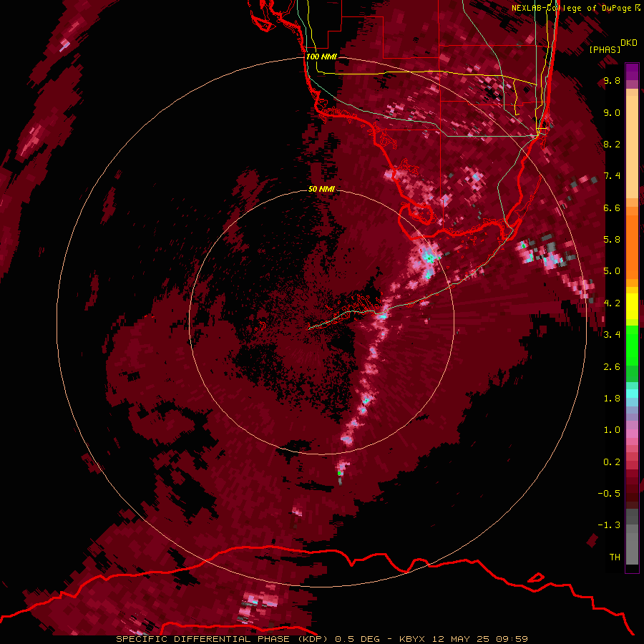Click the -1.3 value on color scale

pyautogui.click(x=609, y=525)
